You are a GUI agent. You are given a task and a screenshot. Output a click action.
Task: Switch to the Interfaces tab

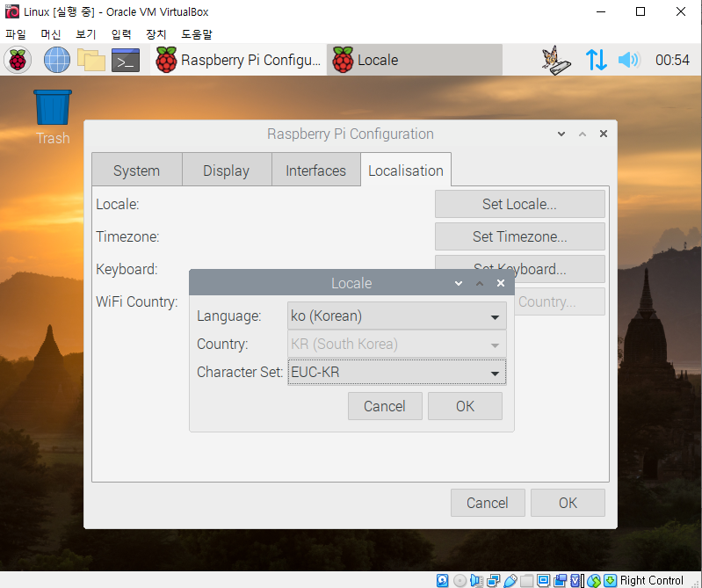coord(315,171)
